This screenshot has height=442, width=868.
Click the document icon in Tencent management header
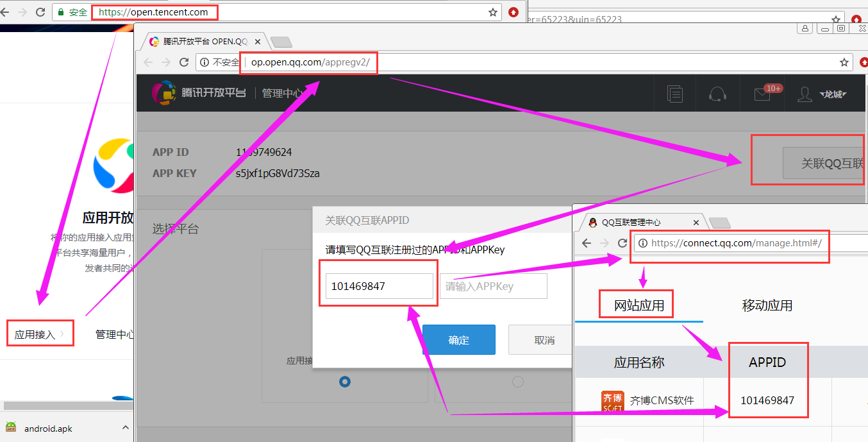(x=674, y=94)
